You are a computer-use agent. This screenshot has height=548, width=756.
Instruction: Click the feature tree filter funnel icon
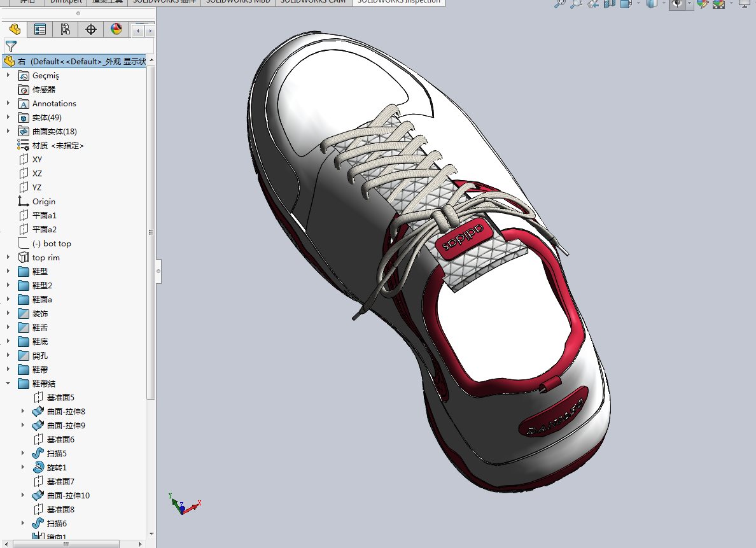pyautogui.click(x=11, y=46)
